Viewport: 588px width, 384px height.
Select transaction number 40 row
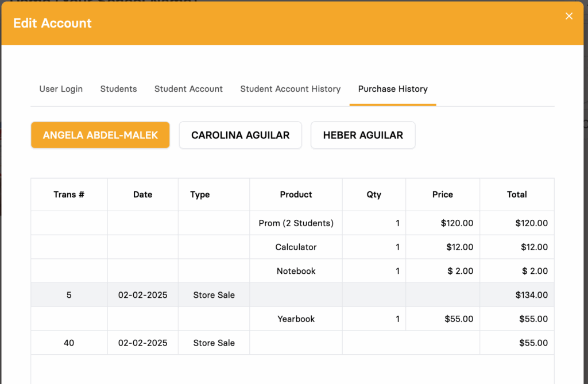69,343
